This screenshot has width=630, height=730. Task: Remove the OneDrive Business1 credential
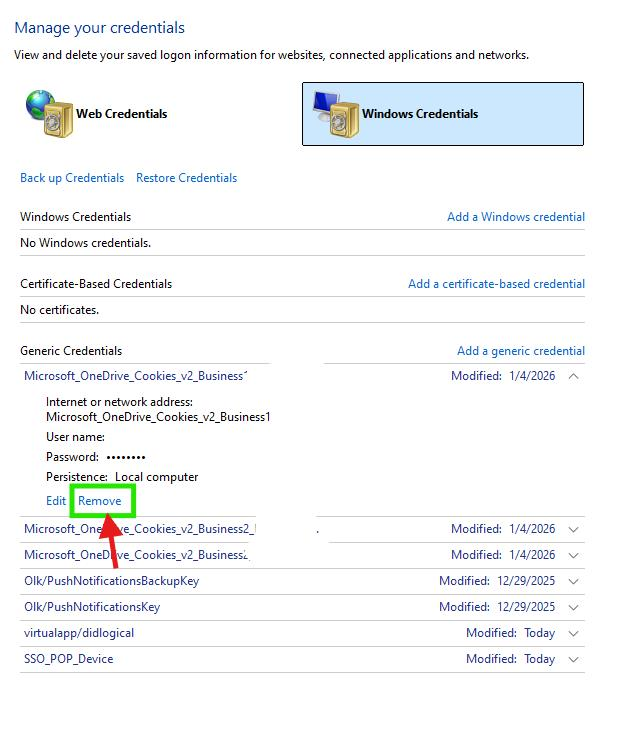[x=100, y=501]
